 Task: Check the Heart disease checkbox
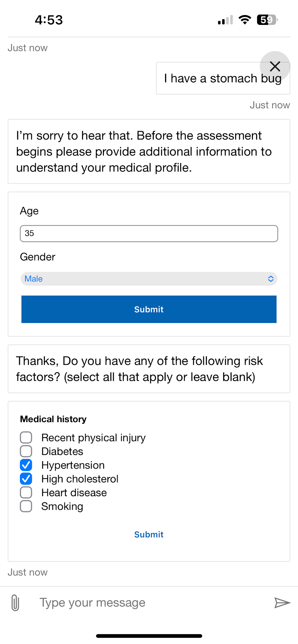click(x=26, y=493)
